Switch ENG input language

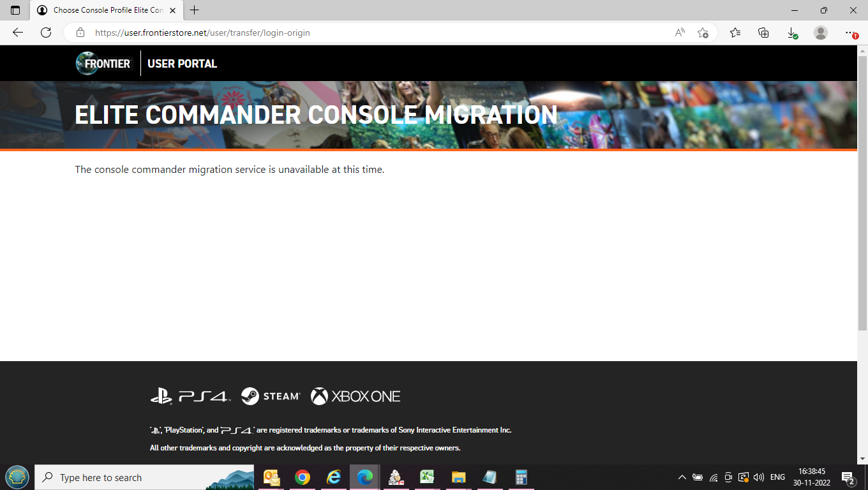click(x=777, y=477)
